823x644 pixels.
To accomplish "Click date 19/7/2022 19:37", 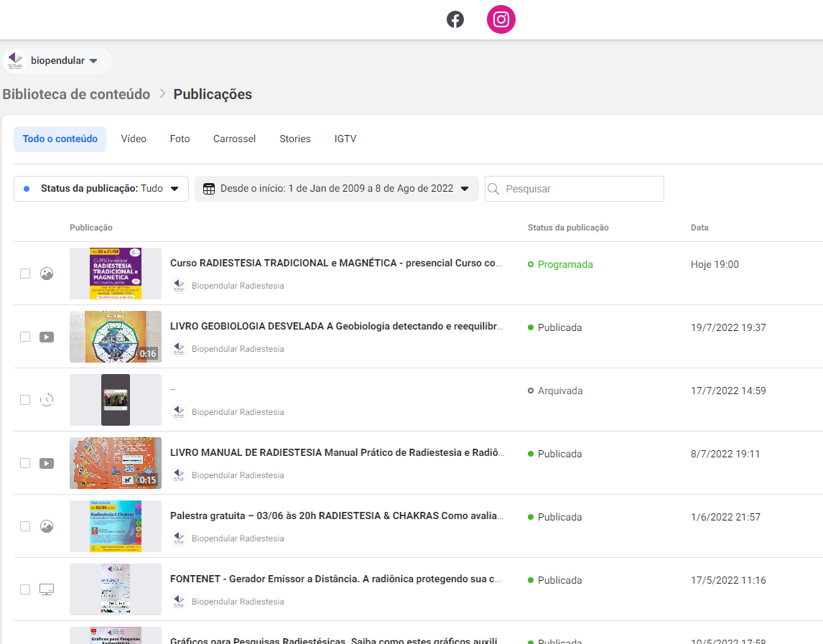I will [x=728, y=327].
